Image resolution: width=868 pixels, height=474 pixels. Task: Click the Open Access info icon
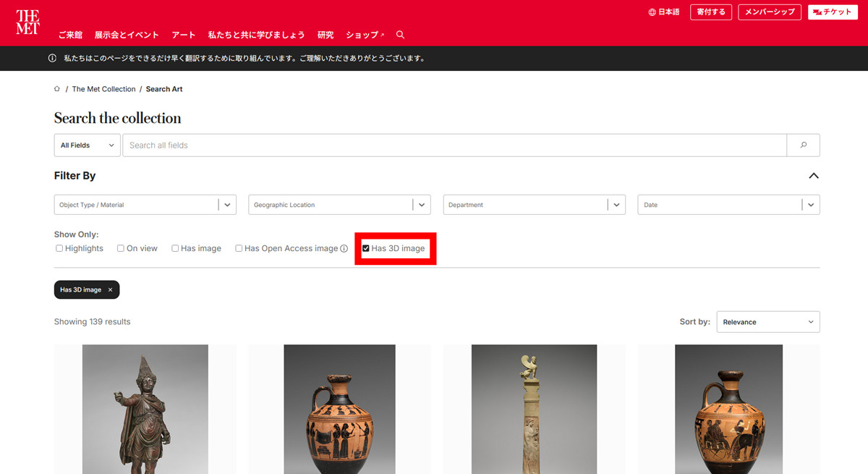344,249
